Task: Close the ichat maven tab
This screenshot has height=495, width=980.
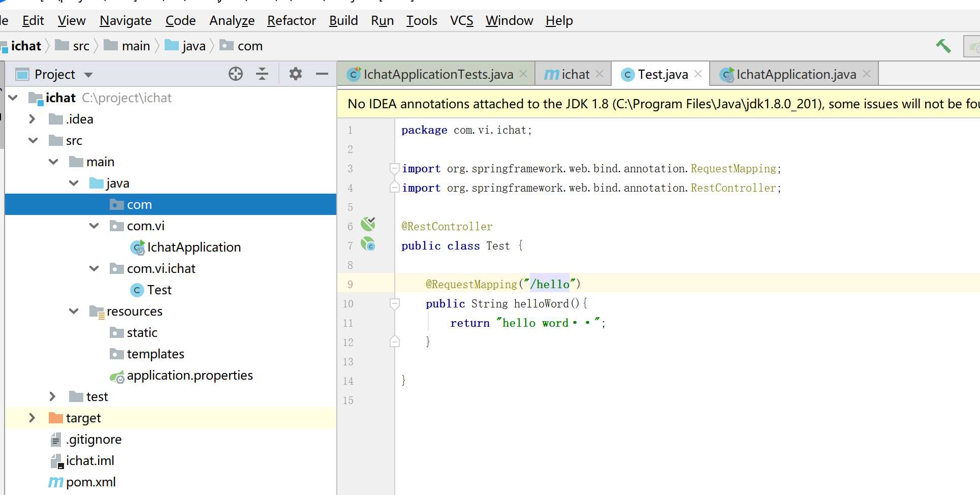Action: point(599,74)
